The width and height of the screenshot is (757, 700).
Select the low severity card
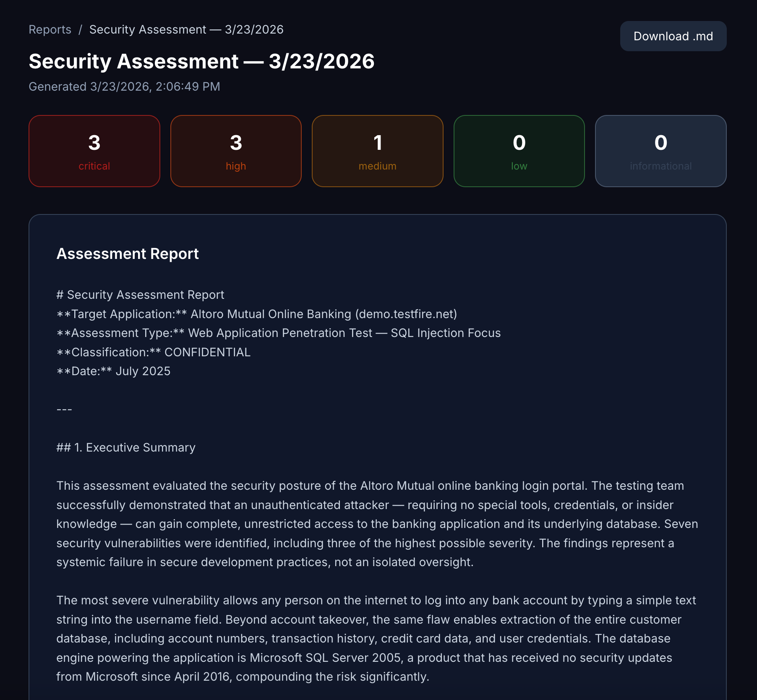[519, 151]
